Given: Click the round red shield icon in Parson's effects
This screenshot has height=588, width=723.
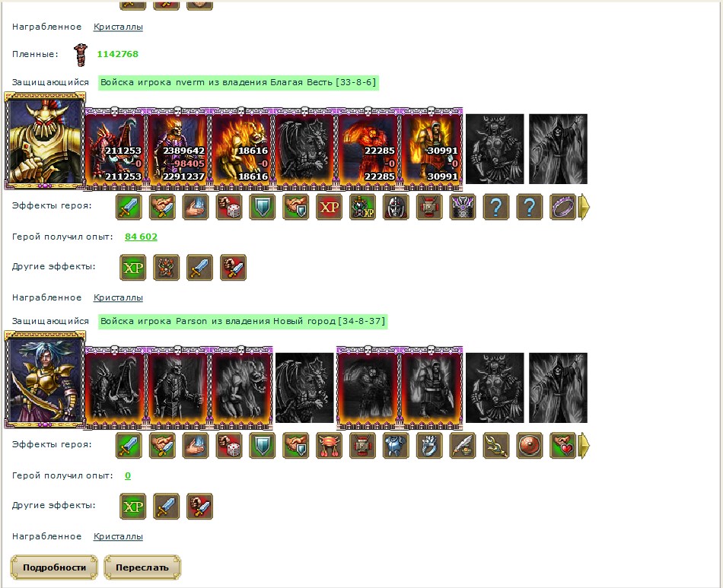Looking at the screenshot, I should click(530, 446).
